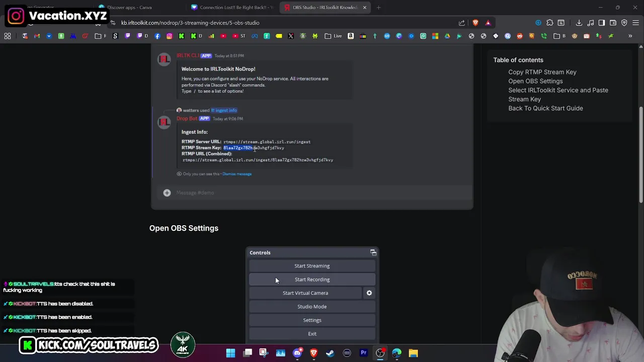Open a new browser tab
644x362 pixels.
click(378, 8)
